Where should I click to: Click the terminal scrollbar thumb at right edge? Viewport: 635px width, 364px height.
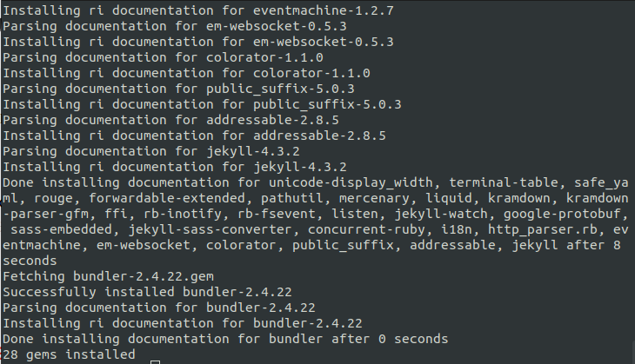tap(633, 352)
